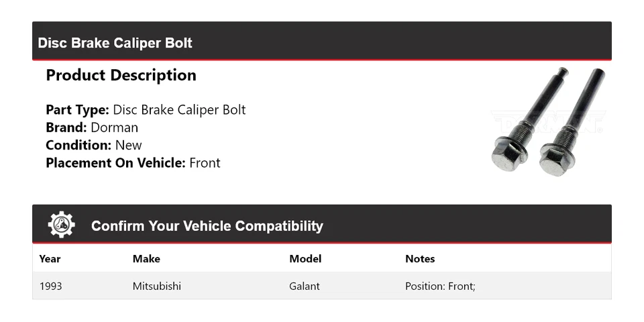Click the Disc Brake Caliper Bolt header

point(115,43)
